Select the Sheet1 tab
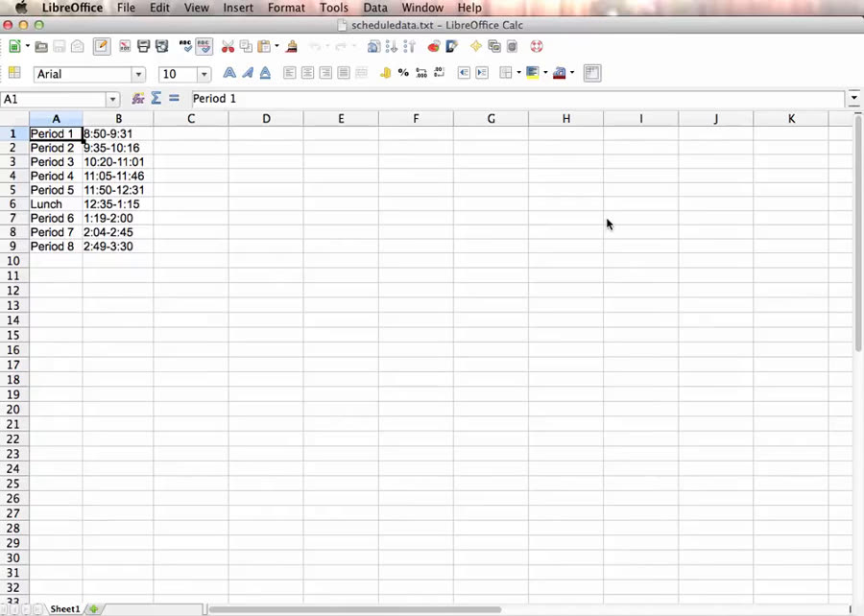Image resolution: width=864 pixels, height=616 pixels. [65, 609]
